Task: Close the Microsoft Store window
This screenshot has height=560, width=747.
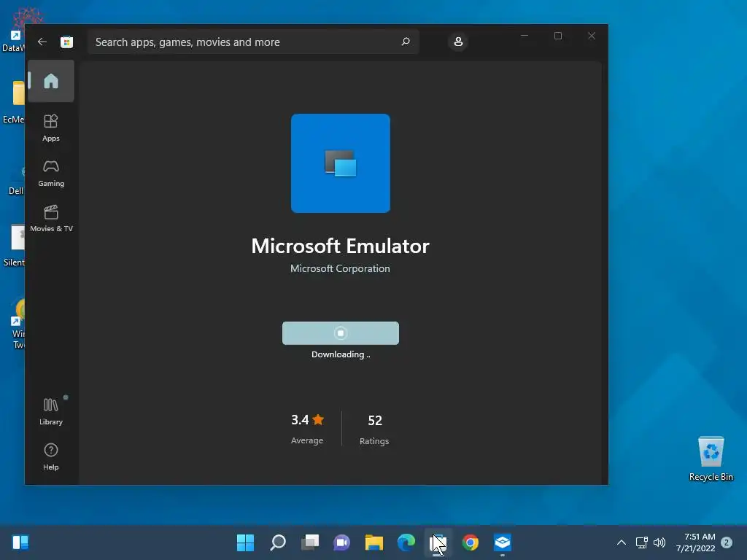Action: coord(592,36)
